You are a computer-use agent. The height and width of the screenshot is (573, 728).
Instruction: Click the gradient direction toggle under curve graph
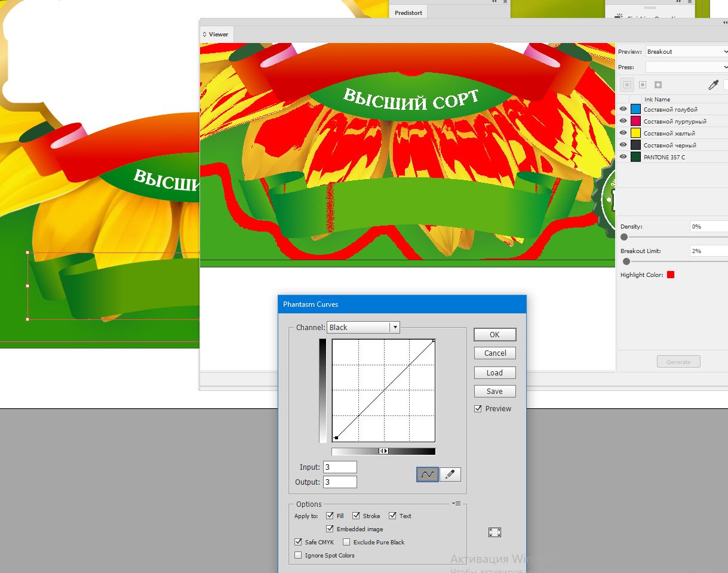[384, 451]
